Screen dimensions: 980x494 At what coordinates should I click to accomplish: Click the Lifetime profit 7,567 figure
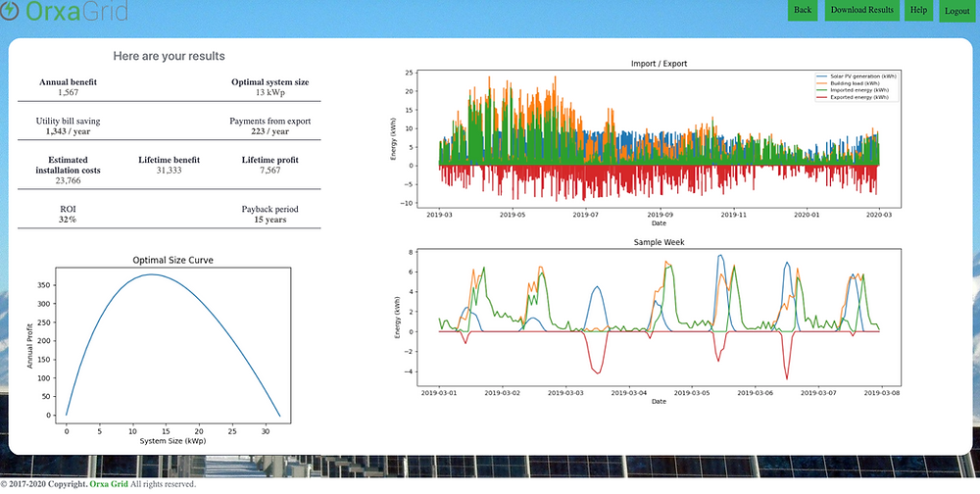coord(270,171)
